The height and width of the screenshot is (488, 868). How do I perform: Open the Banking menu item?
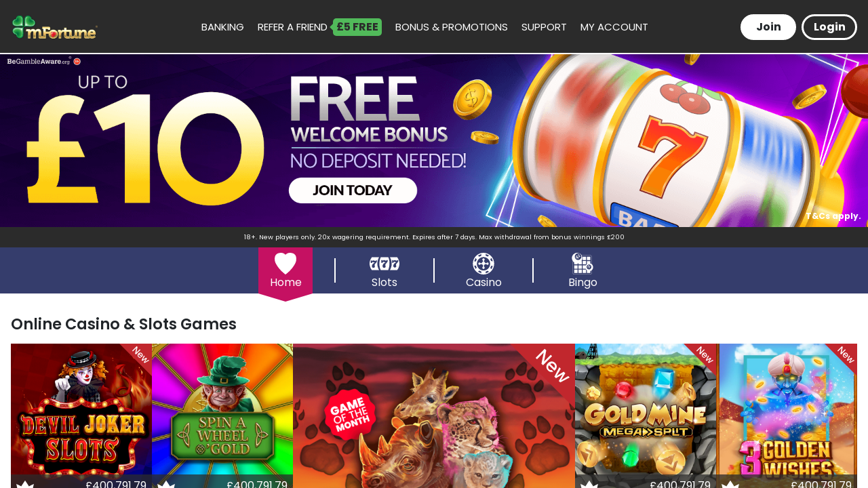222,27
